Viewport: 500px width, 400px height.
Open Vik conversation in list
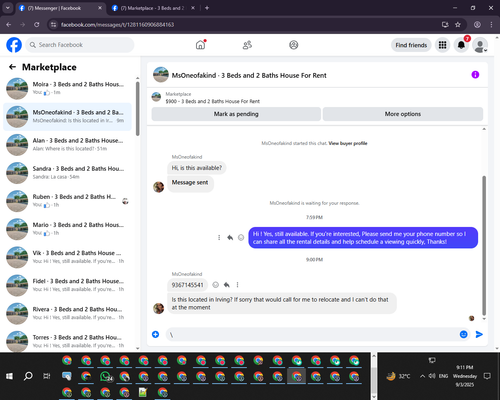pos(67,257)
